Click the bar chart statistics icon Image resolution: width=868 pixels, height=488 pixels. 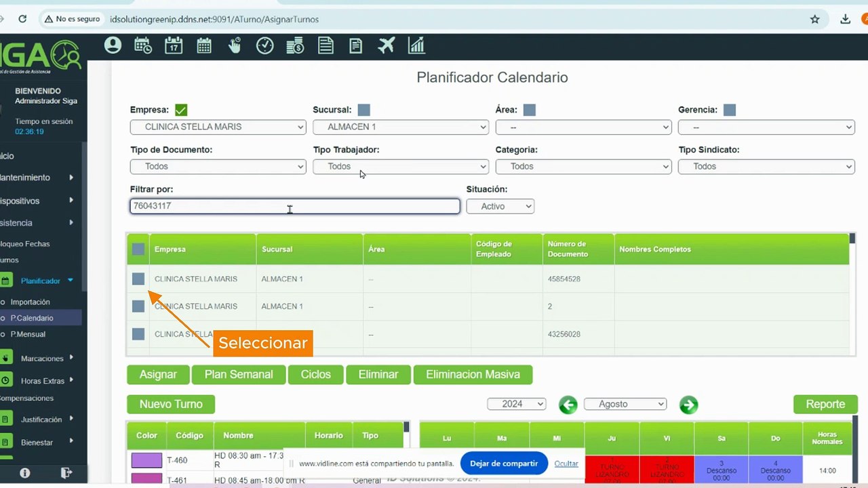click(416, 45)
